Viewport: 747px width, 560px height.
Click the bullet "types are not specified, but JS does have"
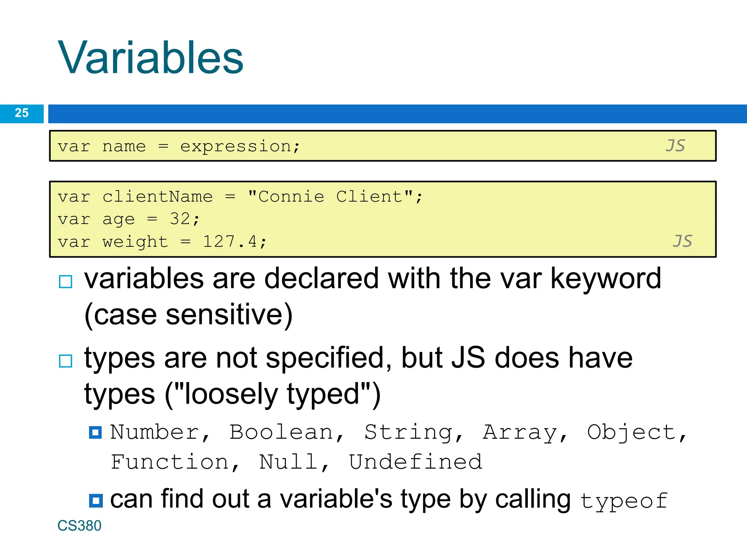(358, 358)
